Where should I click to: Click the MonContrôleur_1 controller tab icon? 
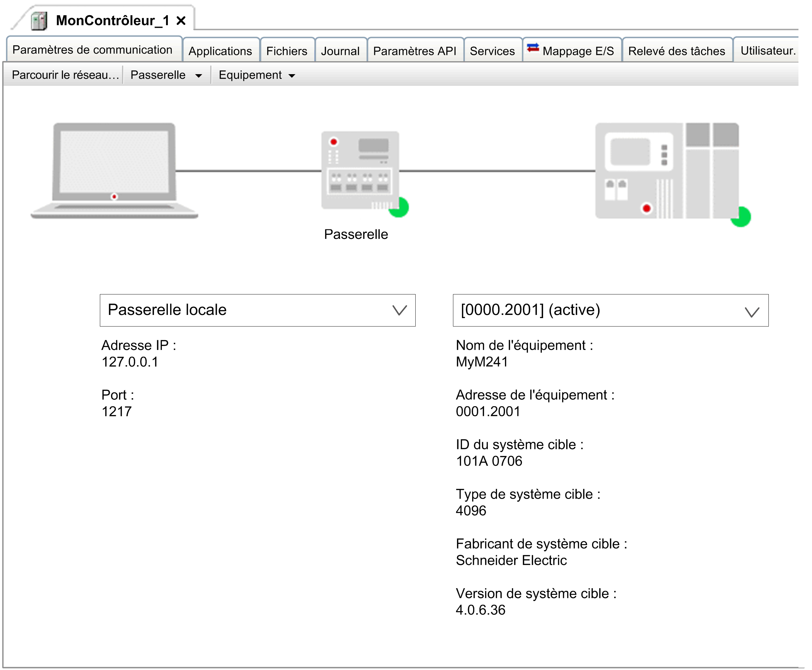pos(39,21)
